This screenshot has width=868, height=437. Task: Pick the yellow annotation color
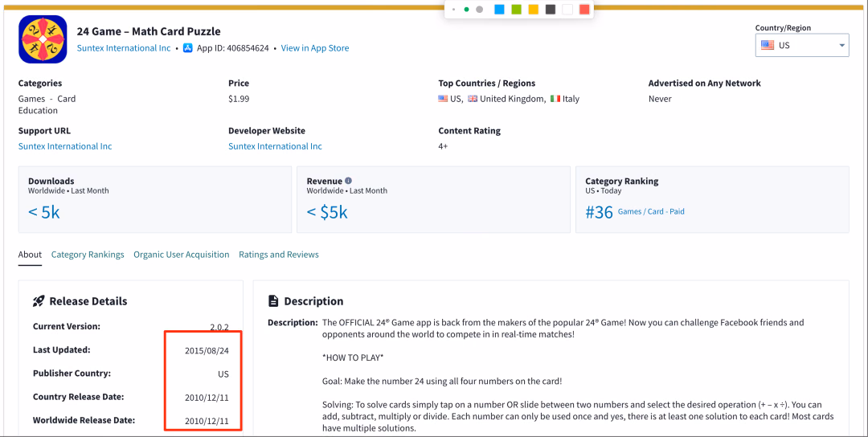point(533,10)
